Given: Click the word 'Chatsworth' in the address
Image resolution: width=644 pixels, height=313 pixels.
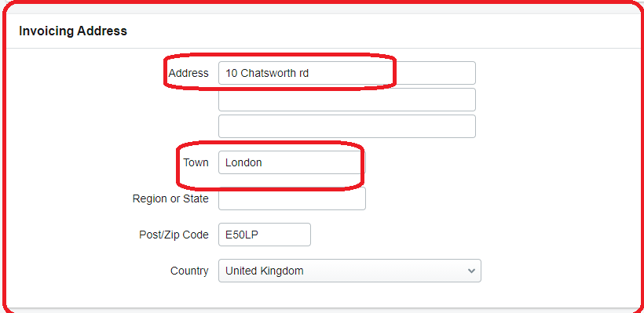Looking at the screenshot, I should 268,73.
